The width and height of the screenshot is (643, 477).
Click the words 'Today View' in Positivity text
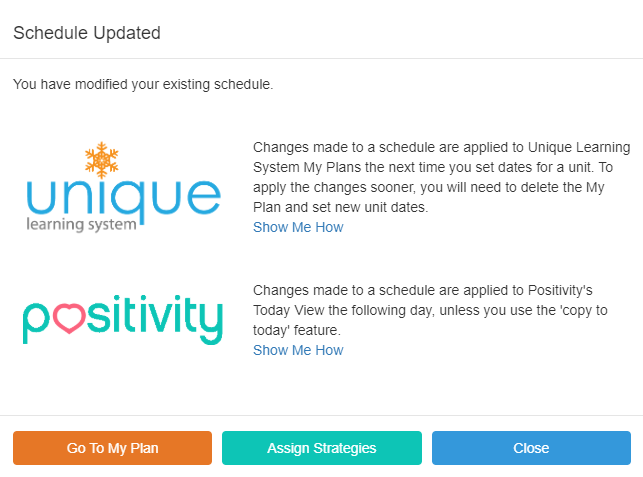(x=289, y=310)
